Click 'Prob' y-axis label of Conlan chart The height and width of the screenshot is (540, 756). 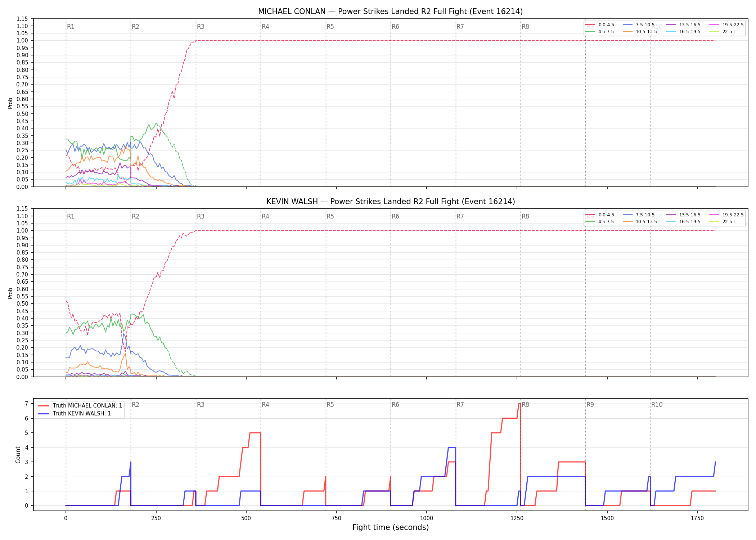click(x=10, y=103)
